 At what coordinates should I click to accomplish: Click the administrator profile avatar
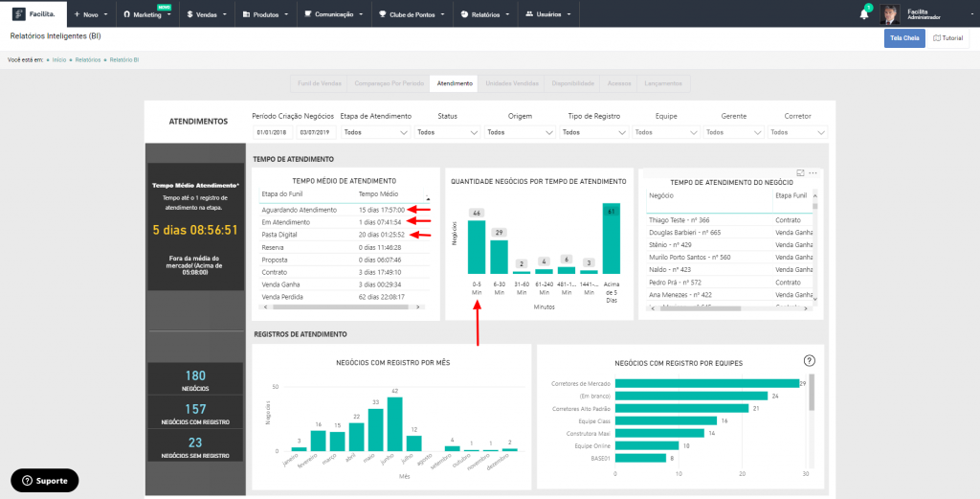[x=890, y=14]
